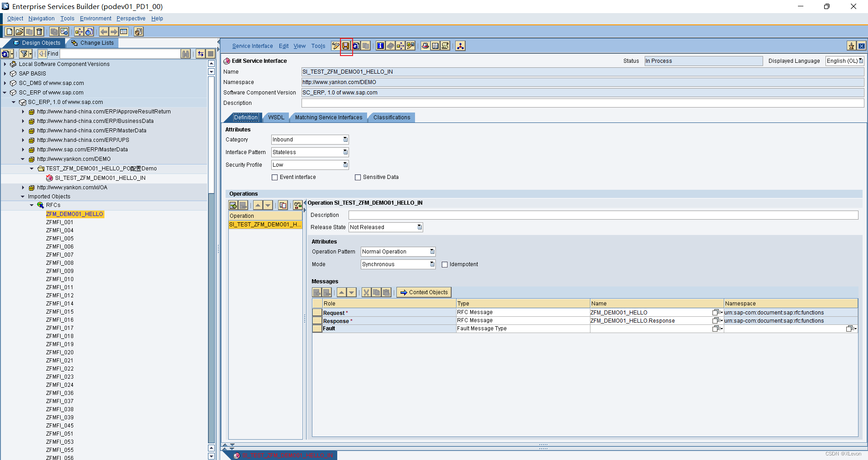The width and height of the screenshot is (868, 460).
Task: Insert a new operation row icon
Action: click(x=233, y=205)
